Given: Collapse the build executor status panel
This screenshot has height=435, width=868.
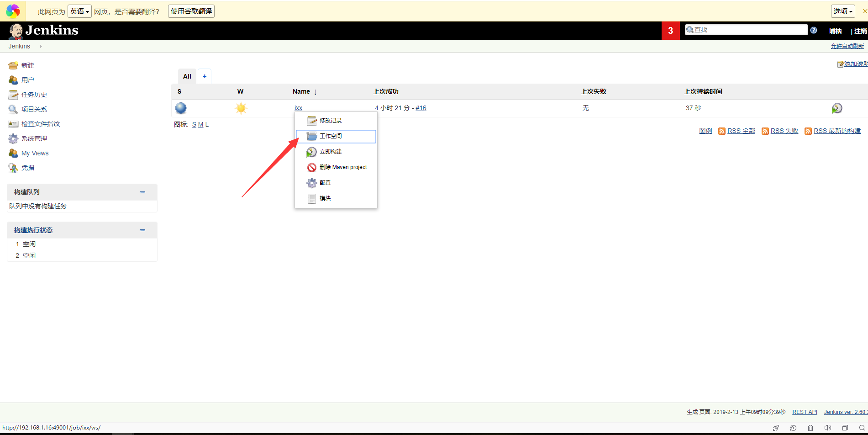Looking at the screenshot, I should (142, 230).
